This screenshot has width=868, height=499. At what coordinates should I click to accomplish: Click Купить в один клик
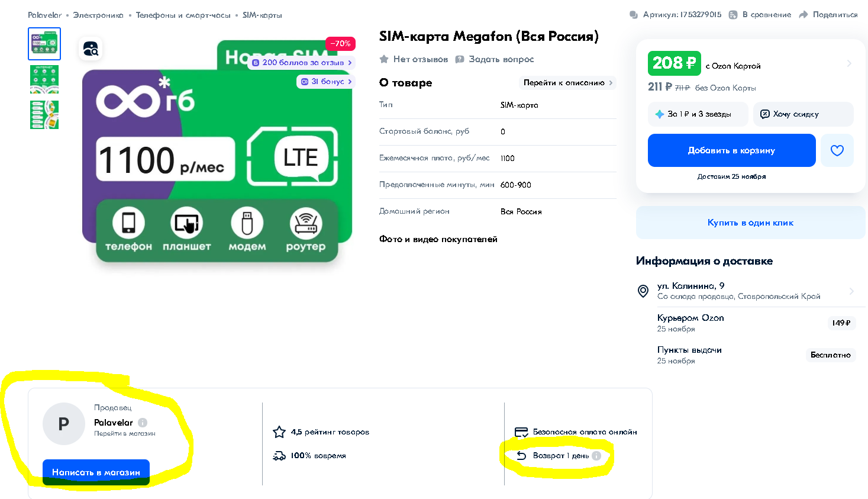[750, 223]
